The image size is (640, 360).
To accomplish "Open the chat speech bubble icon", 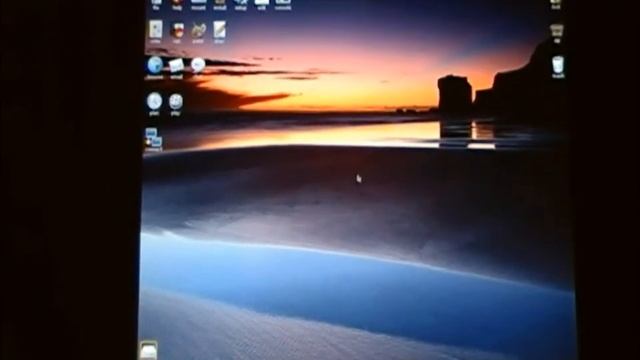I will [198, 65].
